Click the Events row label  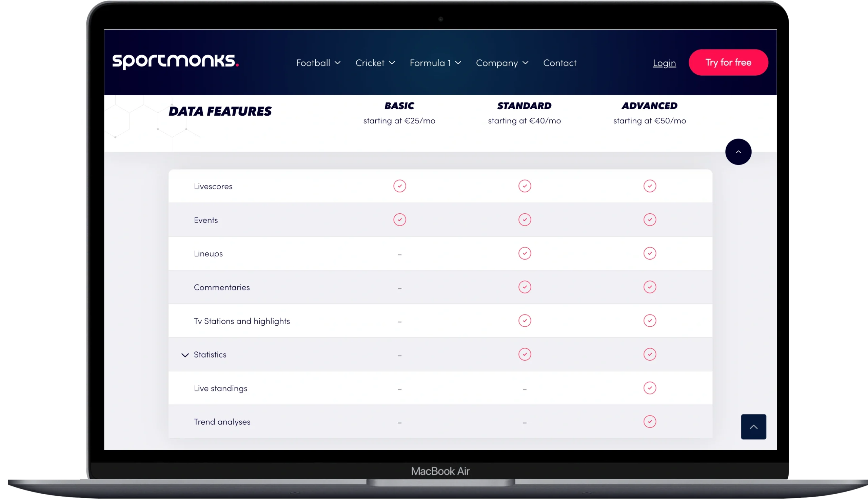(206, 220)
